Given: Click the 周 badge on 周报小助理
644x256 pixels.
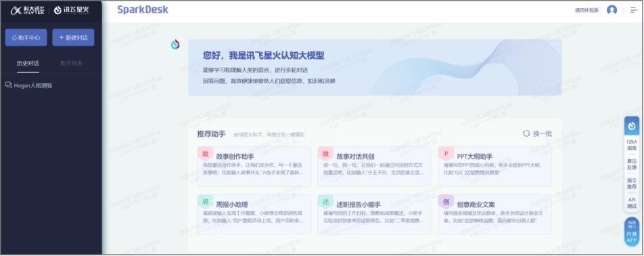Looking at the screenshot, I should pos(205,202).
